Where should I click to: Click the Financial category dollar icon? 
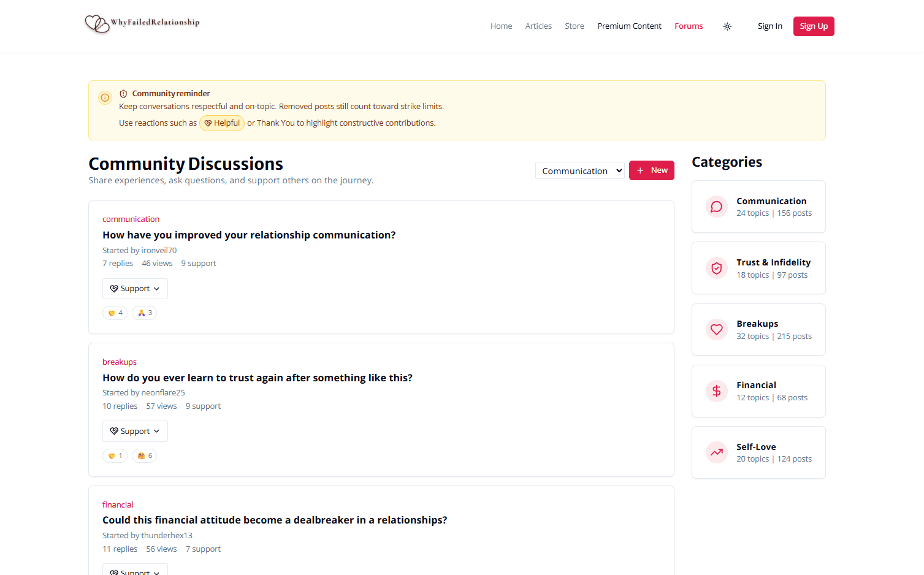[716, 391]
